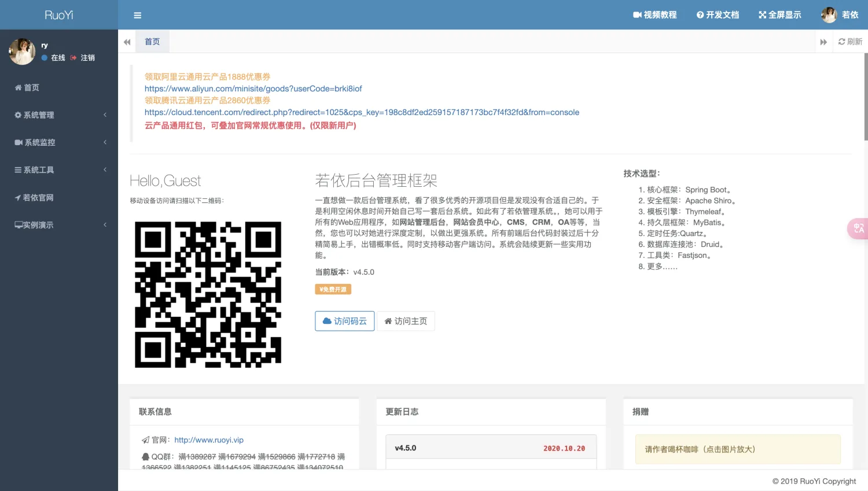868x491 pixels.
Task: Click the 访问码云 button
Action: point(345,321)
